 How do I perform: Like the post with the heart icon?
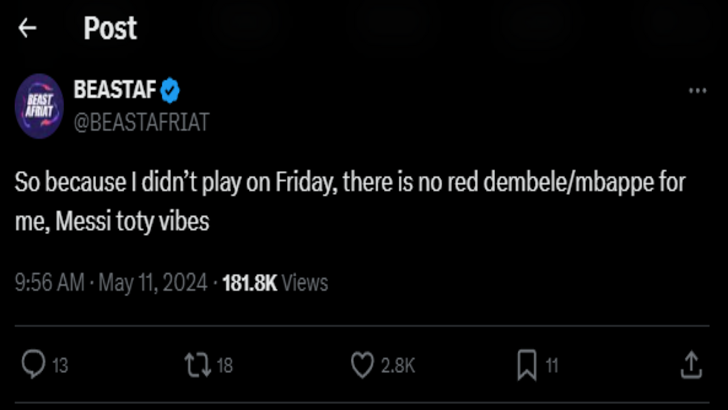(x=362, y=365)
